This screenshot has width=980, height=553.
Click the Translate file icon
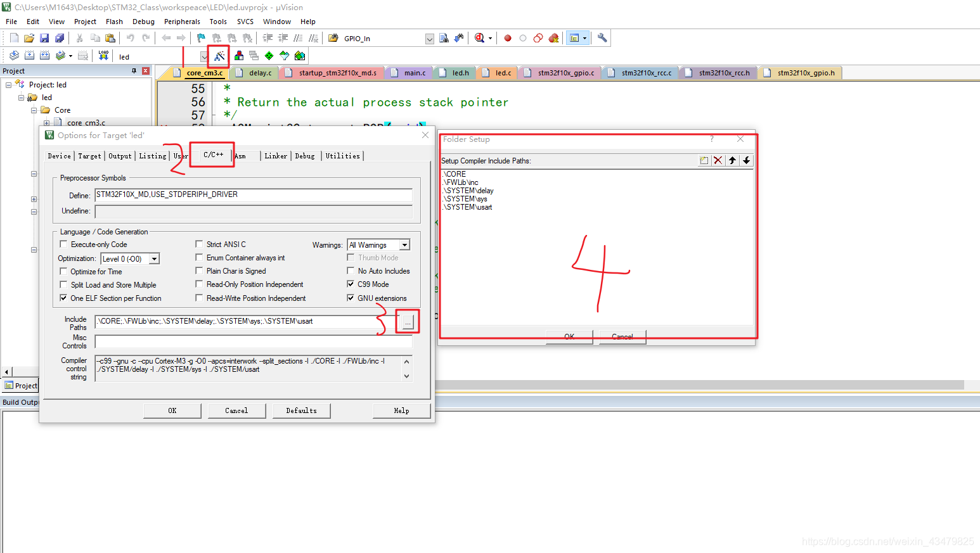(14, 56)
